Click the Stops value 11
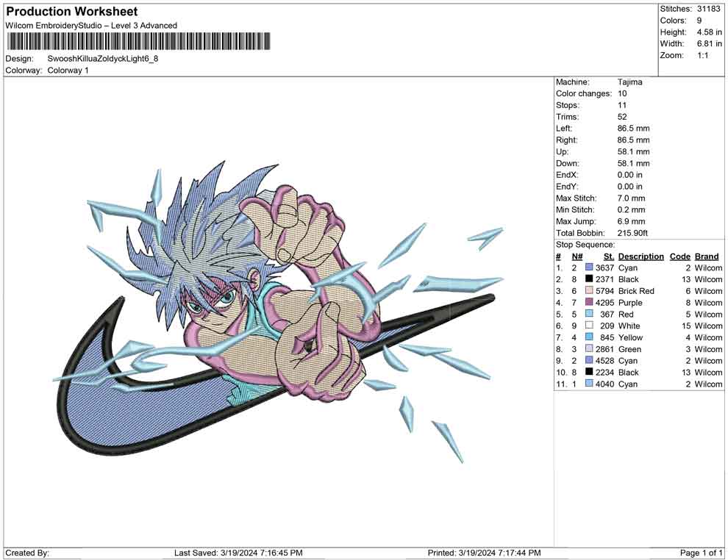This screenshot has width=728, height=560. pyautogui.click(x=621, y=105)
